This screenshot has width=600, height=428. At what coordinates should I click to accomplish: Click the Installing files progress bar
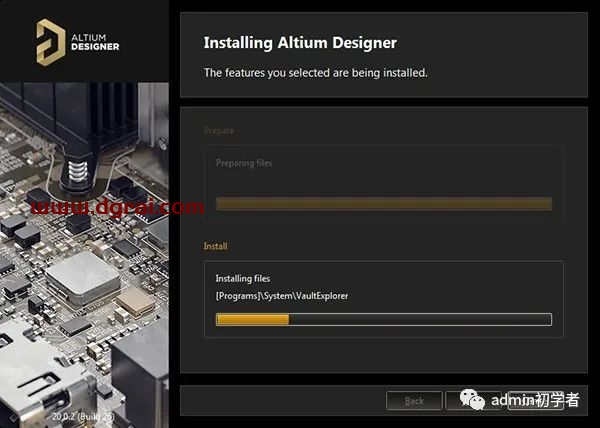(x=384, y=319)
